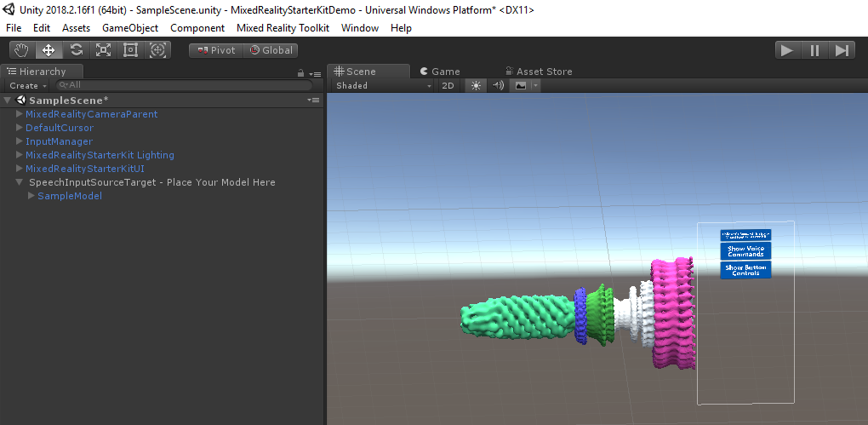The image size is (868, 425).
Task: Select the Rect Transform tool
Action: (130, 50)
